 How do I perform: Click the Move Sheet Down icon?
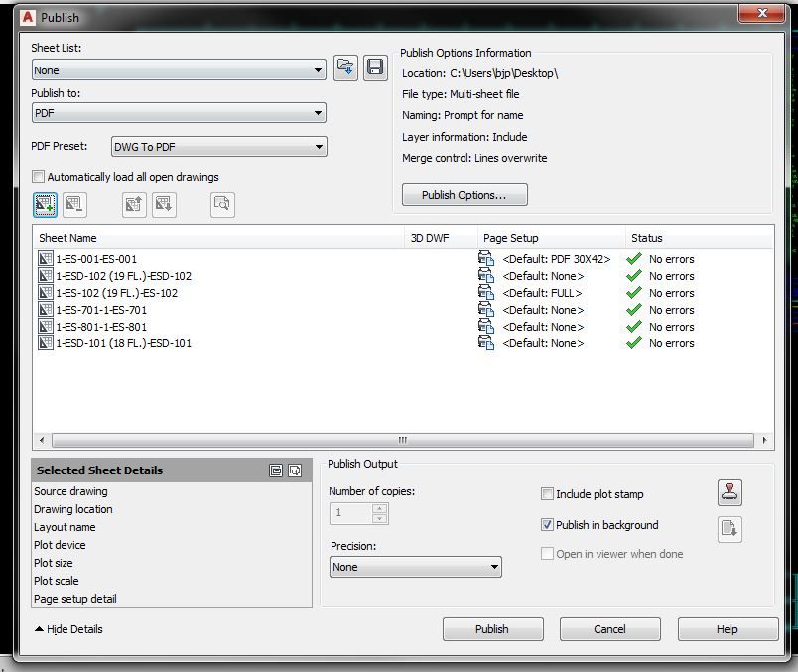click(x=164, y=204)
